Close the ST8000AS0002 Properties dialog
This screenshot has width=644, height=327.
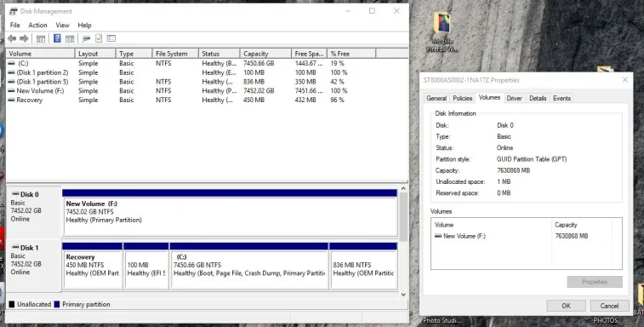coord(624,80)
